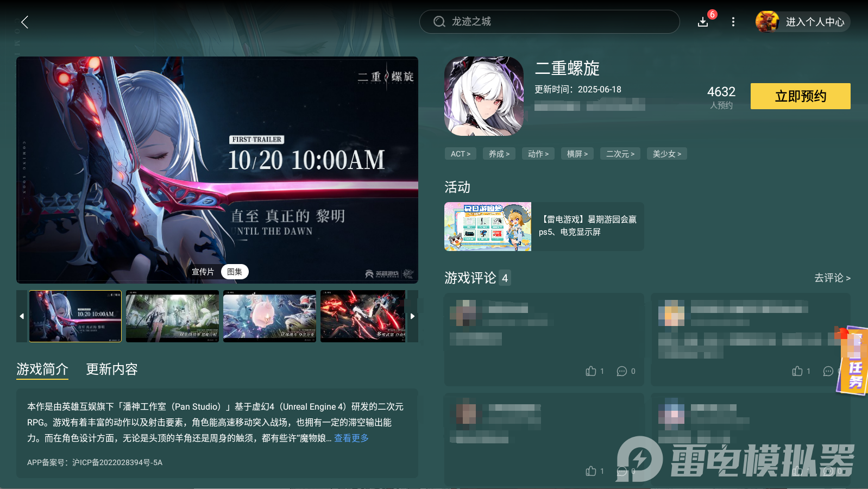Open the 横屏 tag

pyautogui.click(x=577, y=154)
